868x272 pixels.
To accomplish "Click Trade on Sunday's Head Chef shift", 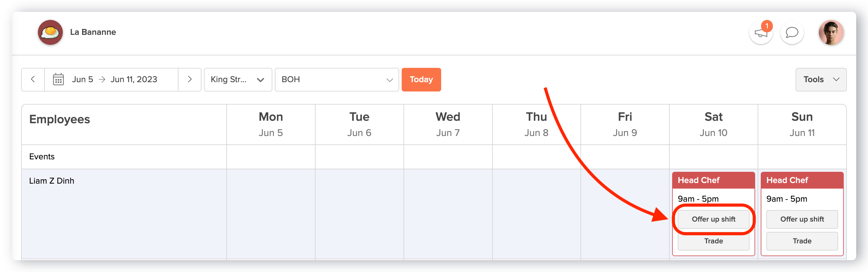I will [802, 241].
